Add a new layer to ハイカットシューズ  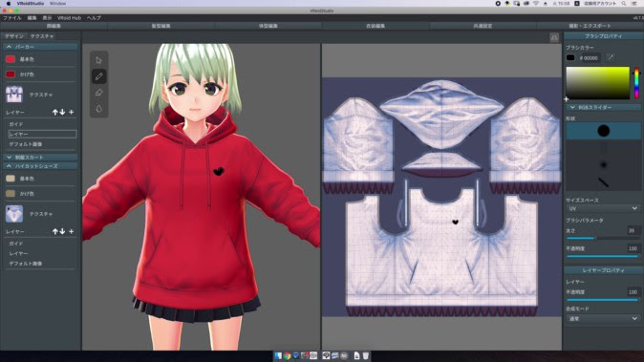coord(71,231)
